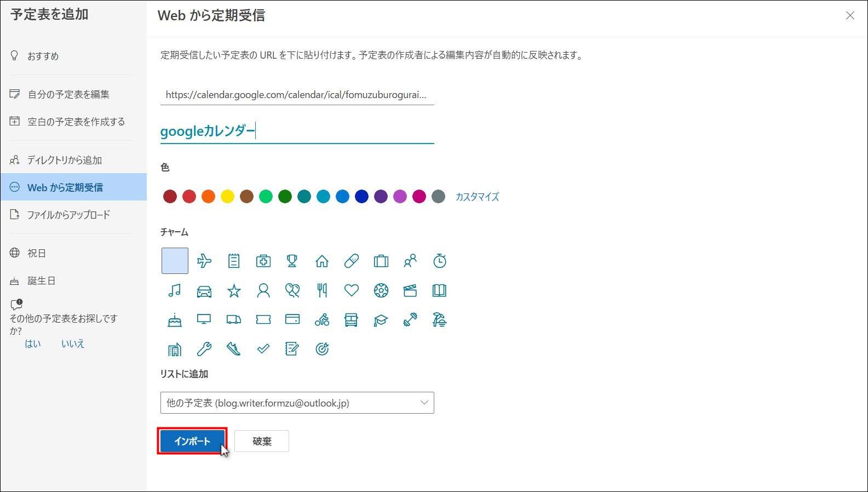Select the house charm icon

point(322,261)
